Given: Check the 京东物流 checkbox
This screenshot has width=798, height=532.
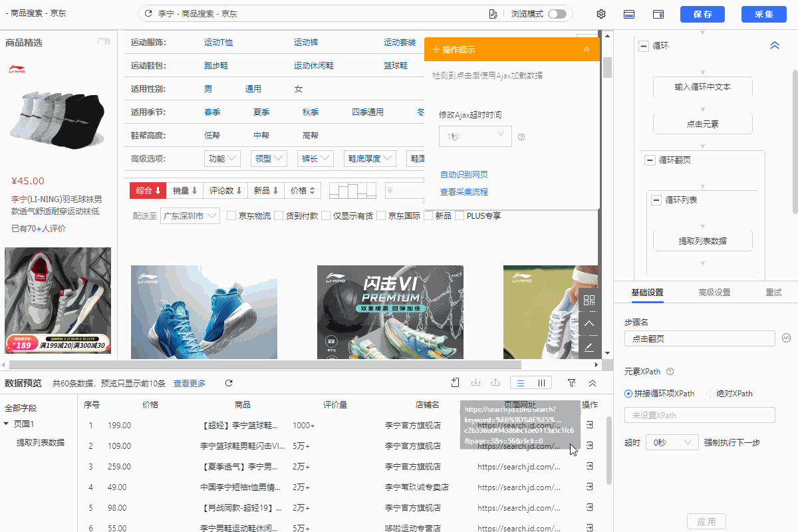Looking at the screenshot, I should tap(231, 215).
